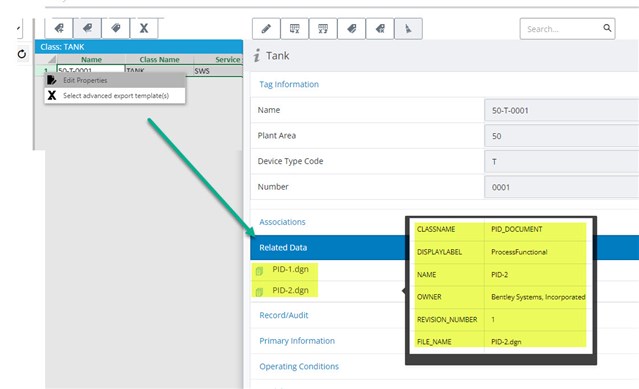Viewport: 639px width, 389px height.
Task: Click the refresh icon on left edge
Action: [x=22, y=54]
